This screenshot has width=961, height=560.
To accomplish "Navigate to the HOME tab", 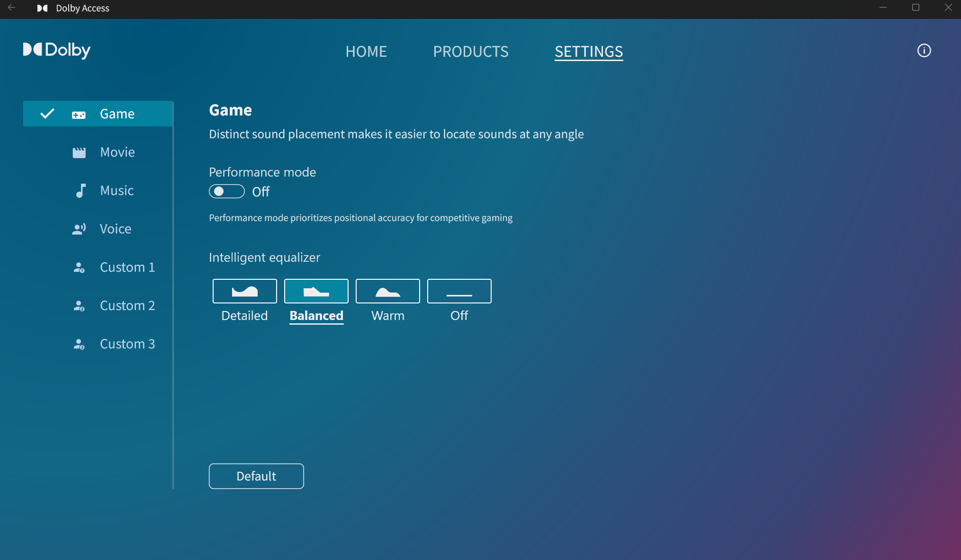I will [x=366, y=51].
